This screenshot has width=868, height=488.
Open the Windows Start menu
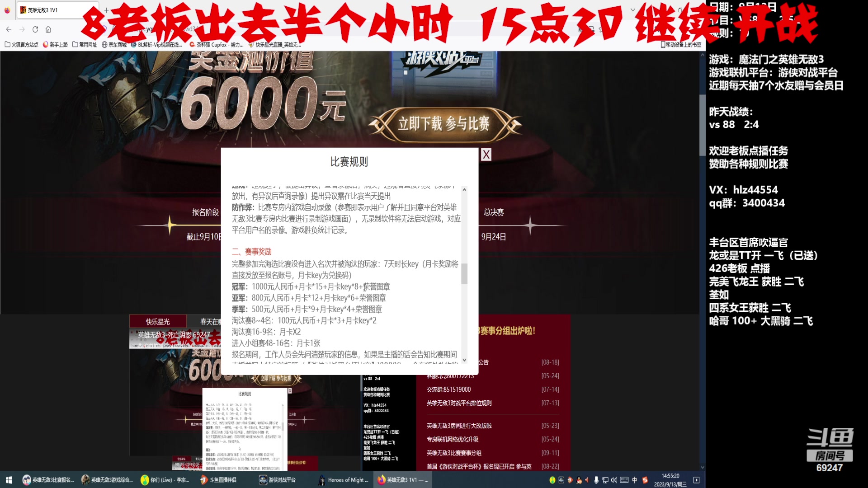pos(9,480)
